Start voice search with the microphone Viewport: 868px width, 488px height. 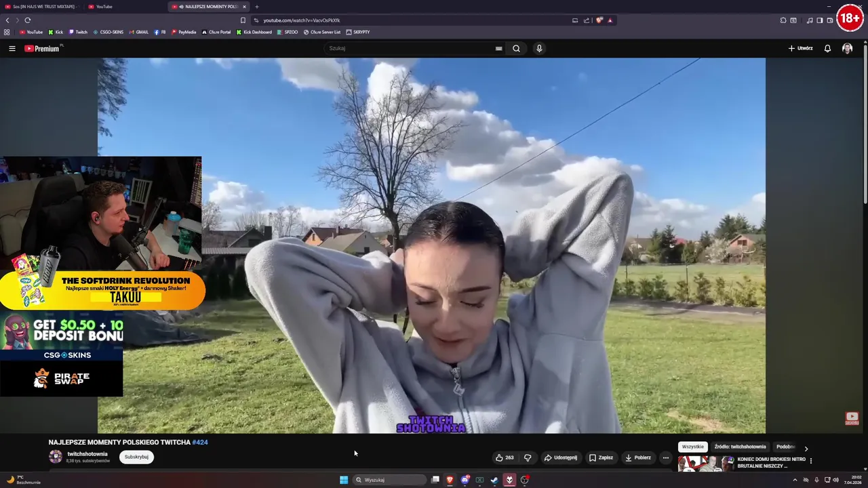[539, 48]
